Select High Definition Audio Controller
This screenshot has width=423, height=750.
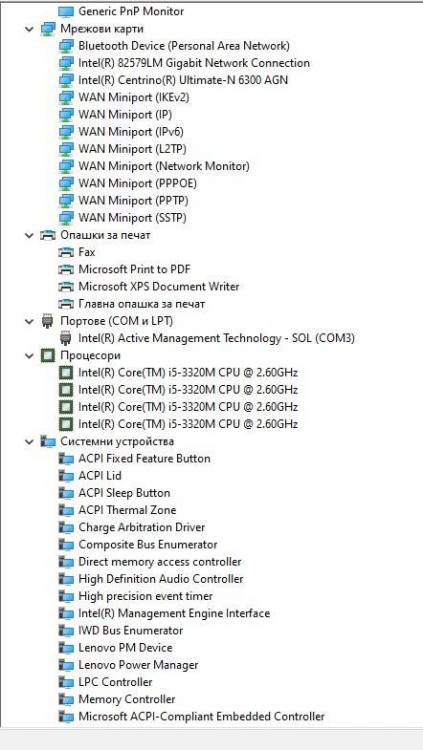point(161,579)
